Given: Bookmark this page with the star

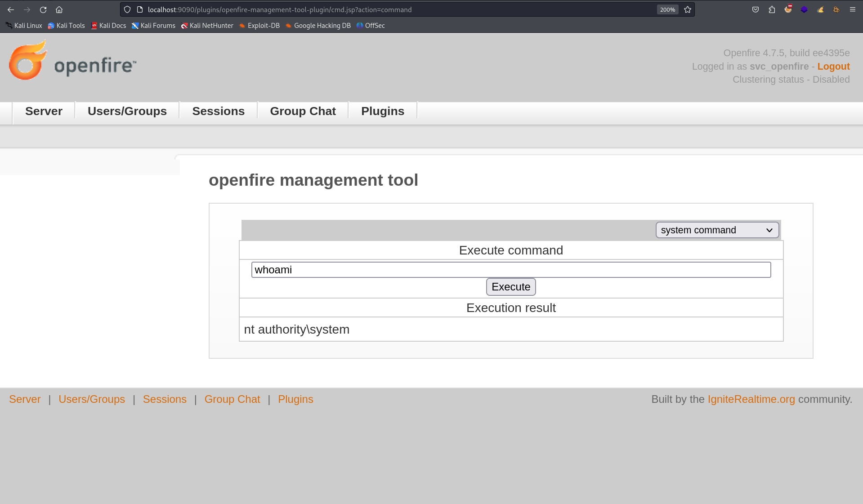Looking at the screenshot, I should pyautogui.click(x=688, y=9).
